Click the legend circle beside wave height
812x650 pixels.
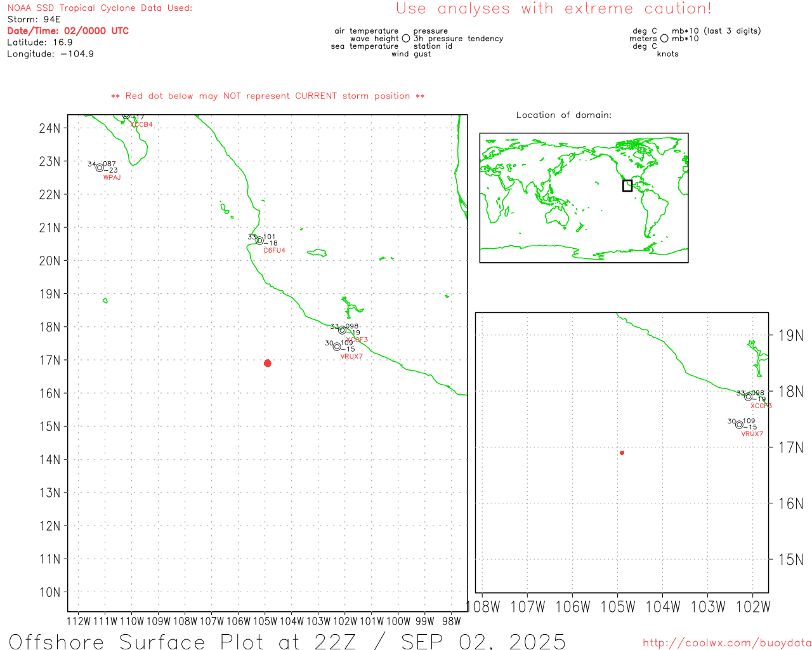pos(406,39)
